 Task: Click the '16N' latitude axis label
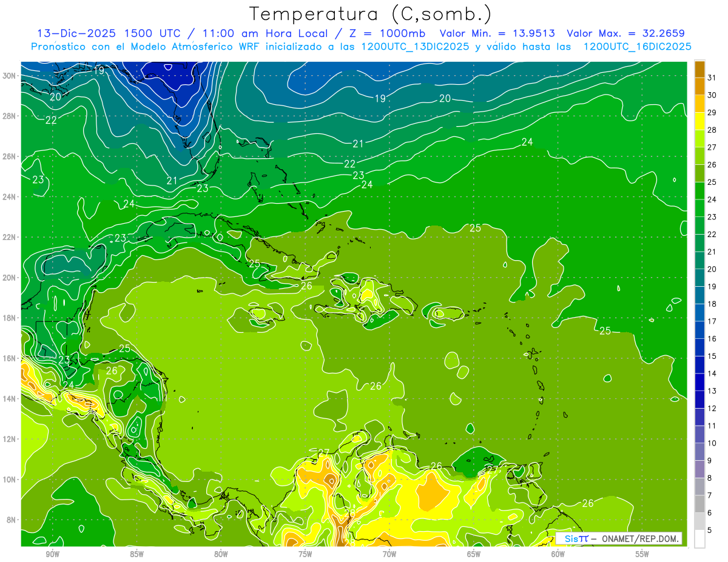(x=10, y=358)
